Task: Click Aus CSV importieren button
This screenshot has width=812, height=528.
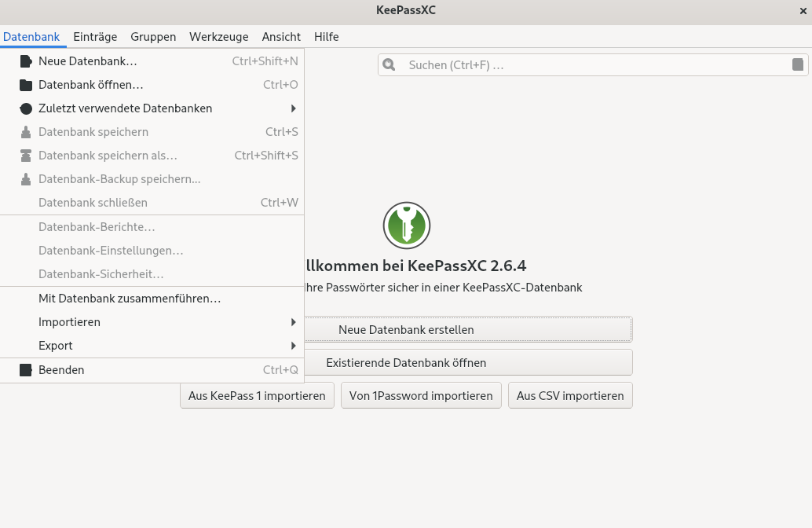Action: [x=570, y=396]
